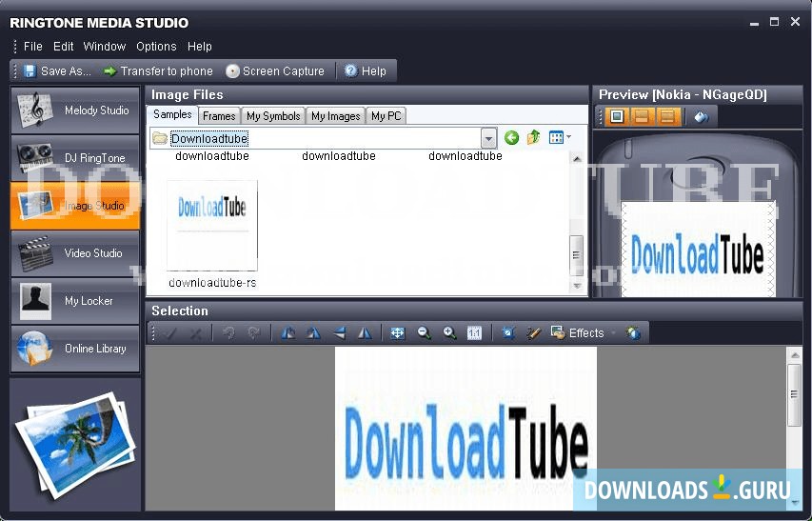Screen dimensions: 812x521
Task: Click the redo icon in Selection toolbar
Action: point(254,333)
